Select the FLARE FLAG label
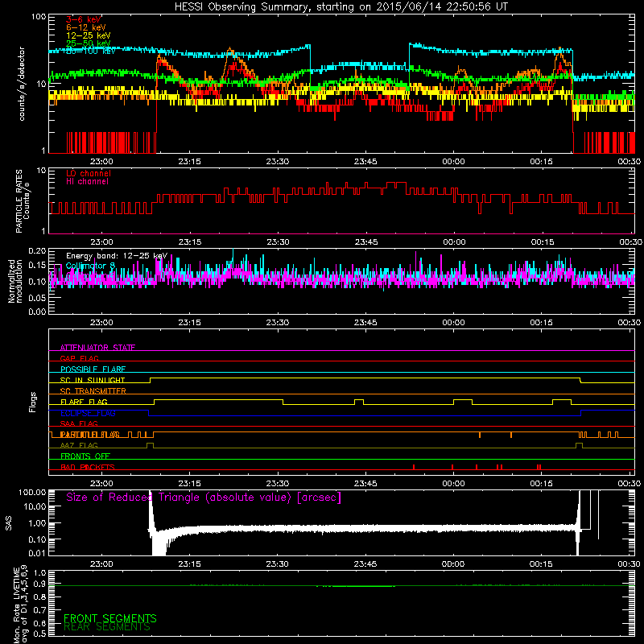Viewport: 644px width, 644px height. (84, 402)
